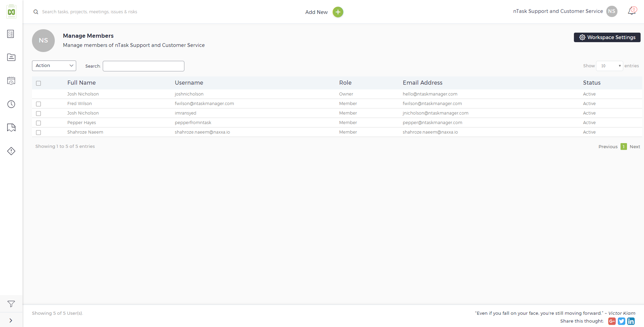The image size is (644, 327).
Task: Click the search magnifier icon
Action: coord(36,12)
